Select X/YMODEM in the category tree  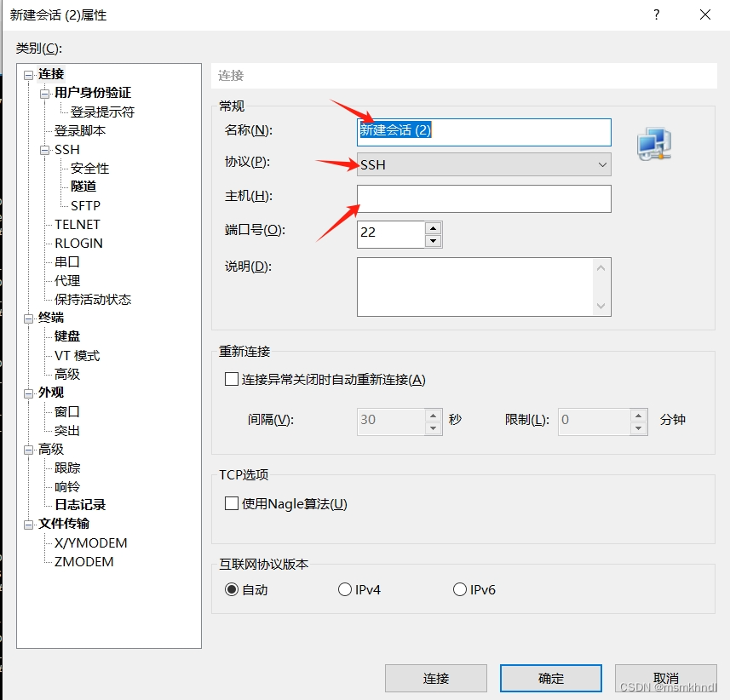coord(91,543)
